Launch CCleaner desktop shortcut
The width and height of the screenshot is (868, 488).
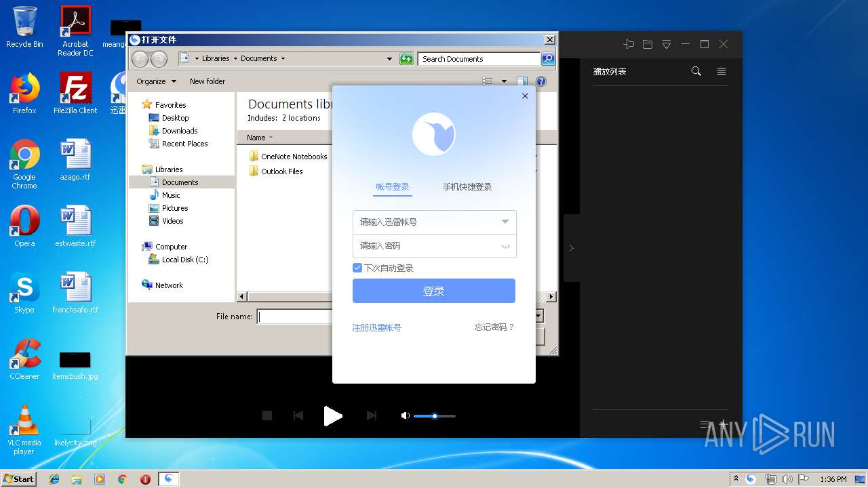24,359
